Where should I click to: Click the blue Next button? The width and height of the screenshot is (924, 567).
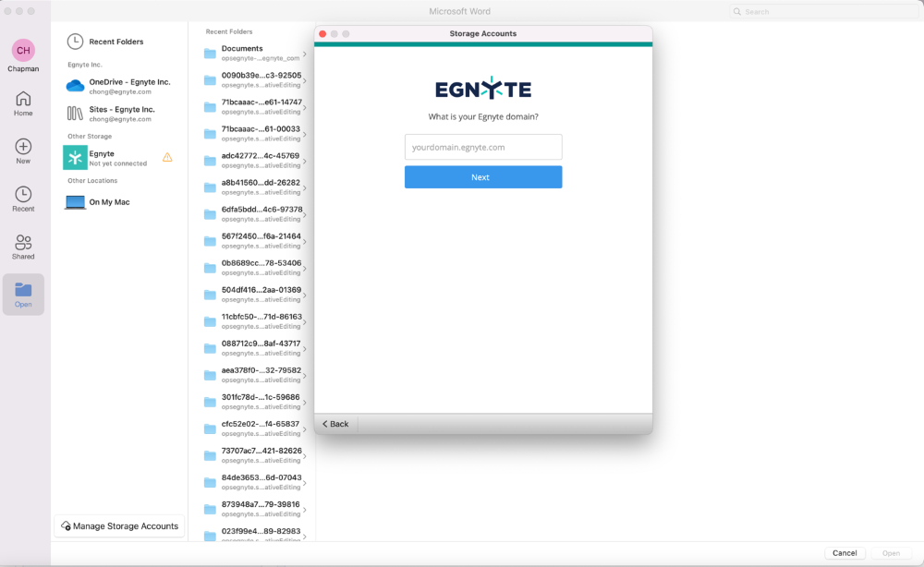pyautogui.click(x=483, y=177)
